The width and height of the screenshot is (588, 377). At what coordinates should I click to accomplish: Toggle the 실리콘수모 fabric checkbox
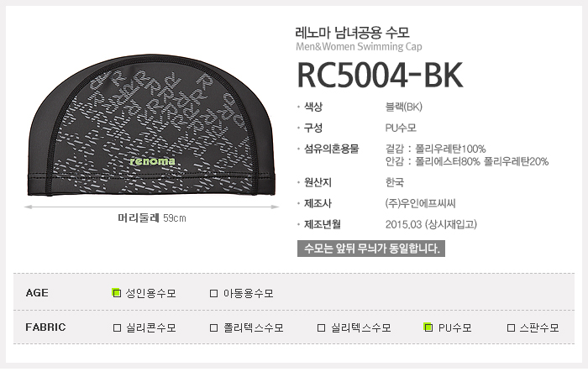click(x=117, y=327)
